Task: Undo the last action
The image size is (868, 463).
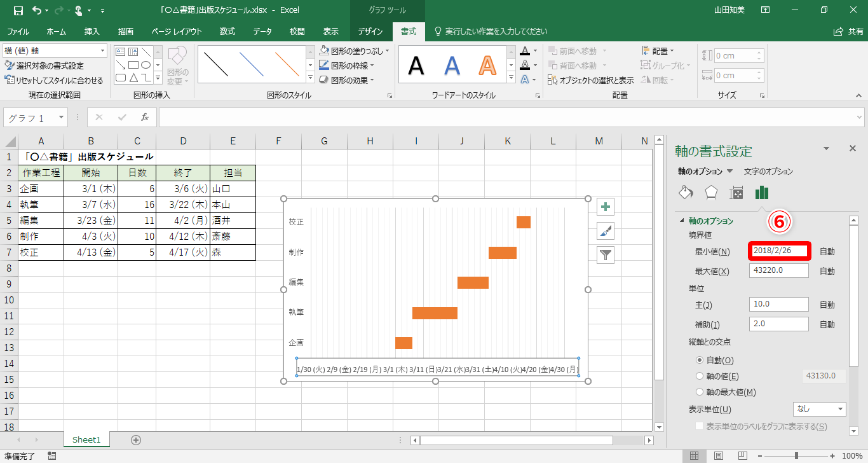Action: (37, 10)
